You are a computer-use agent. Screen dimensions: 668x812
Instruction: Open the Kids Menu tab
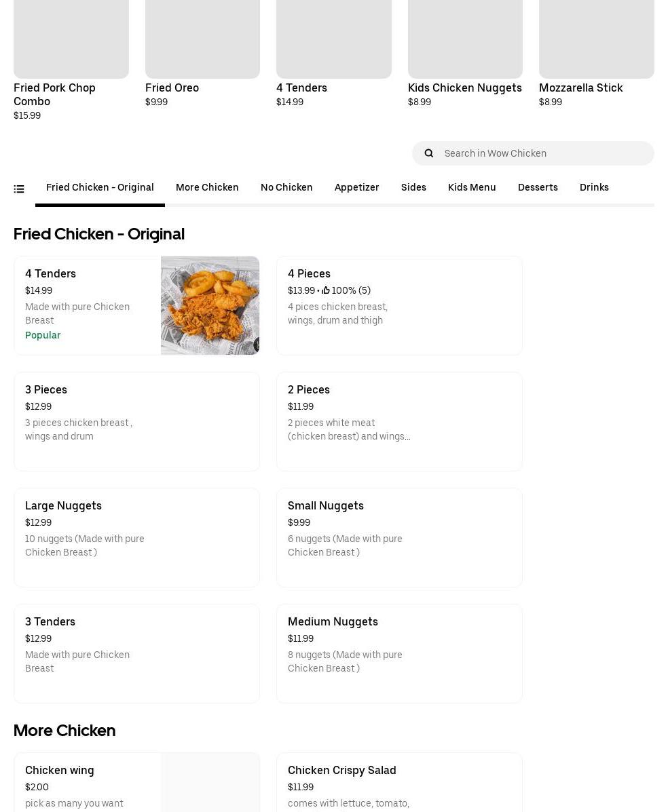472,187
